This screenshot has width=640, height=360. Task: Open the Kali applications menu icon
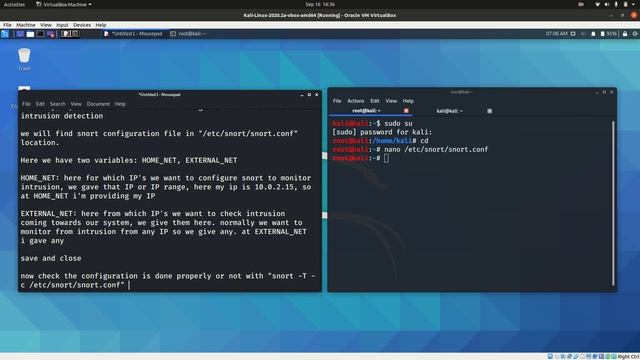click(5, 34)
